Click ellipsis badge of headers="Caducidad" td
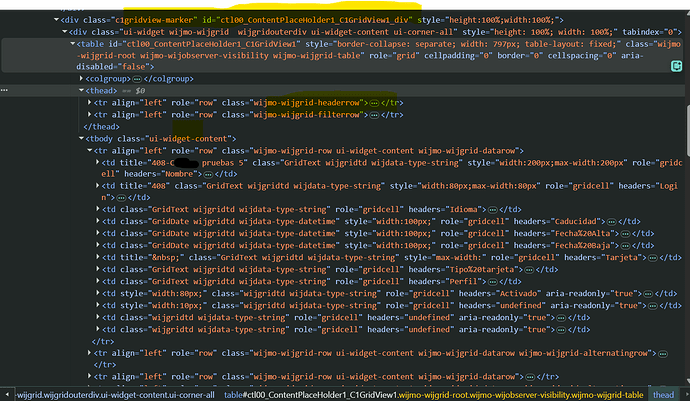 coord(612,222)
